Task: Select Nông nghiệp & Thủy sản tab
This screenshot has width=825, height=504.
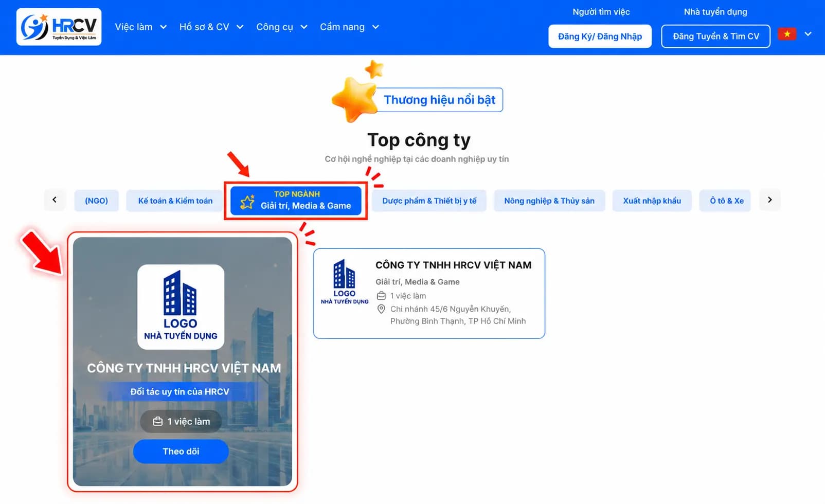Action: tap(549, 201)
